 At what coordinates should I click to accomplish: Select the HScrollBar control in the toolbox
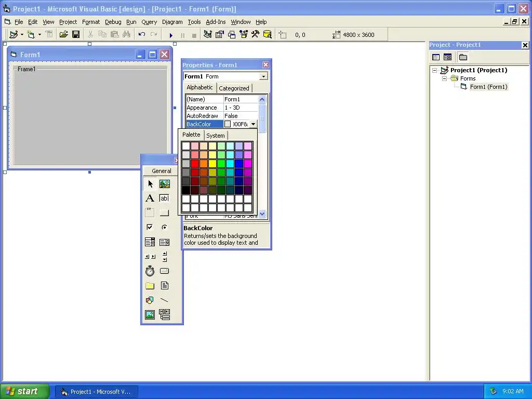click(x=150, y=257)
